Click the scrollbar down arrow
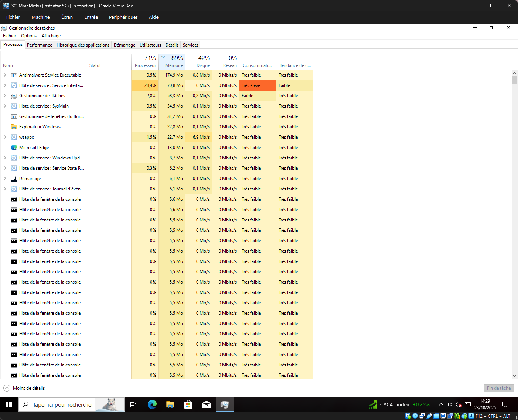 (x=514, y=376)
